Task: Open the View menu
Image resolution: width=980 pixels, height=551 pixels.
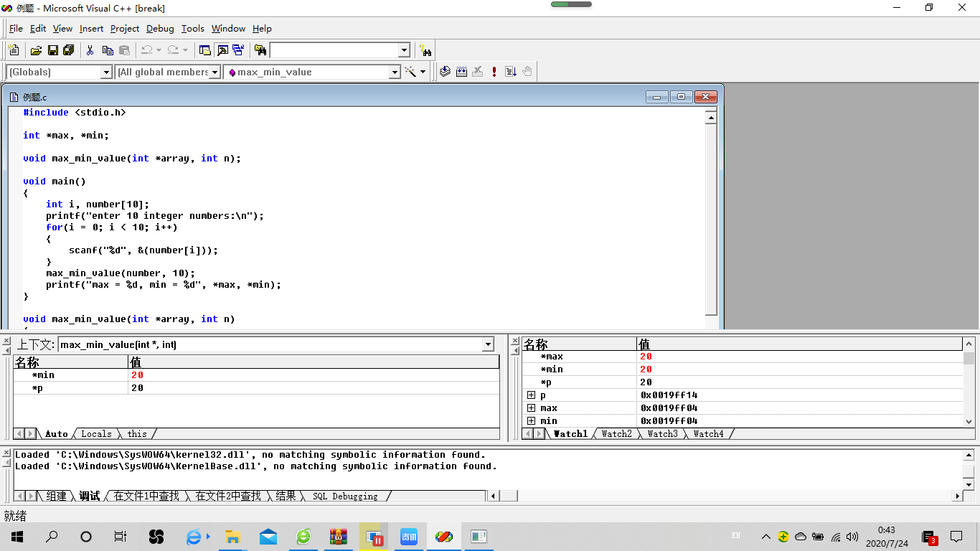Action: pos(63,29)
